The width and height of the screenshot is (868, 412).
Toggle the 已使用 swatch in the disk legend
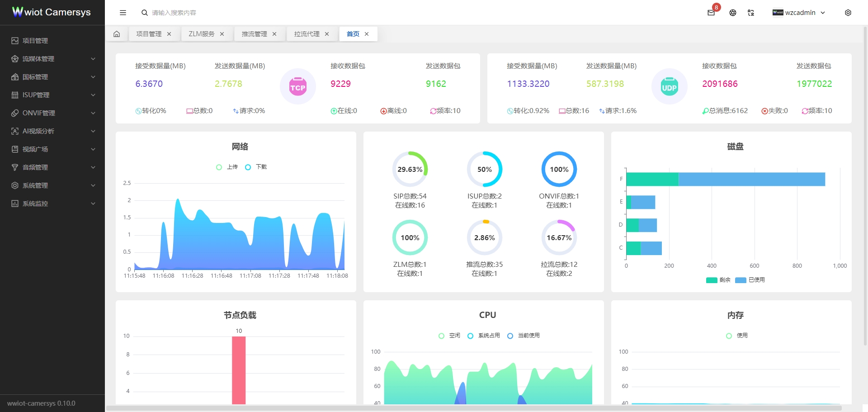click(x=741, y=280)
